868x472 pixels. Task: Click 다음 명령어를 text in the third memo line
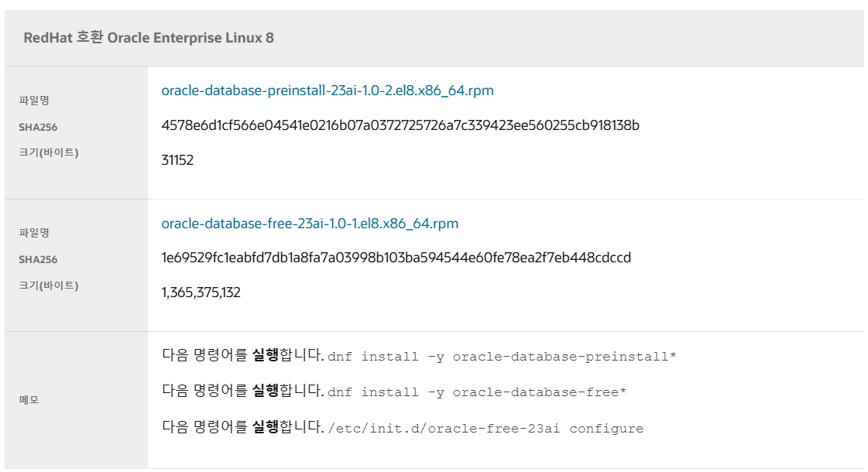coord(204,427)
